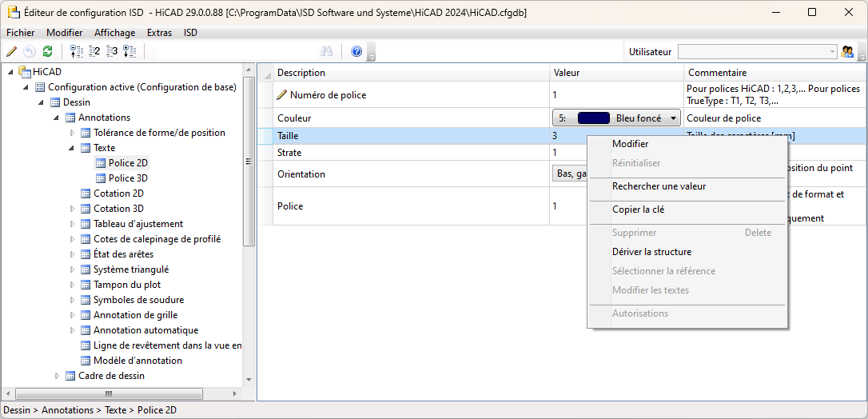This screenshot has width=868, height=419.
Task: Click the HiCAD root folder icon
Action: [24, 71]
